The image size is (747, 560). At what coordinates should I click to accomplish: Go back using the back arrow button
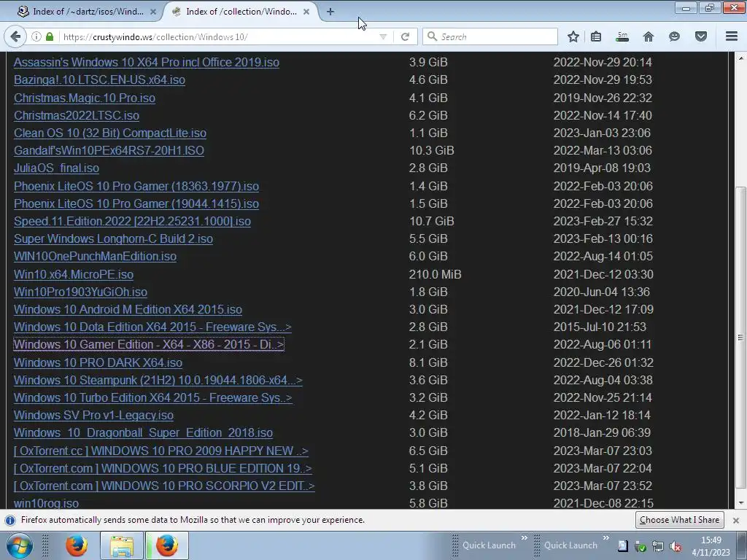(15, 36)
